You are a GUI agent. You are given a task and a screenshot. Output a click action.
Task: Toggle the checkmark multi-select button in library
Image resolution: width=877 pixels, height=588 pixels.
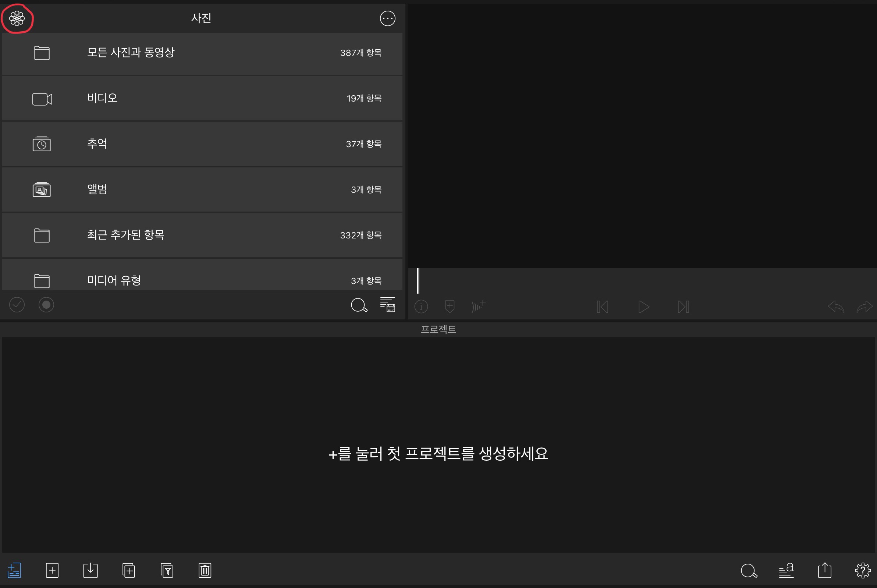coord(17,305)
